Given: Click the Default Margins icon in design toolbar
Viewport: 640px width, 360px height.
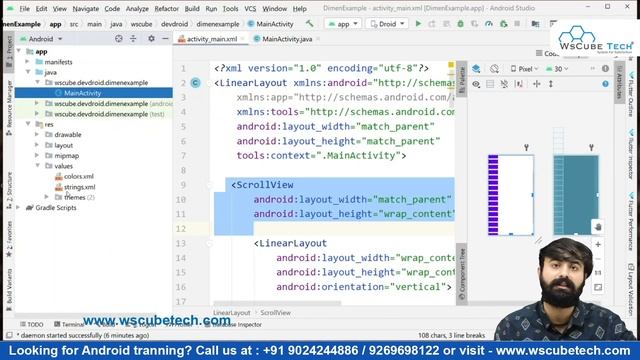Looking at the screenshot, I should pos(519,84).
